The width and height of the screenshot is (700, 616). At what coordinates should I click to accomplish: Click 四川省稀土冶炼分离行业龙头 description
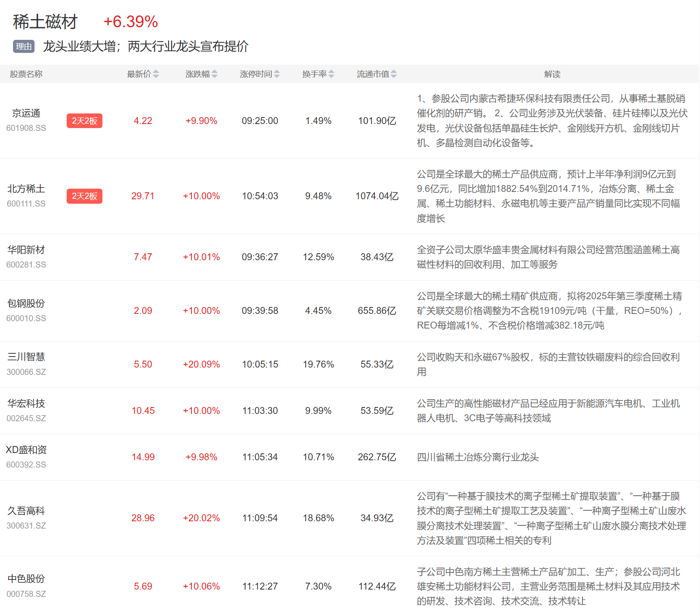point(478,457)
